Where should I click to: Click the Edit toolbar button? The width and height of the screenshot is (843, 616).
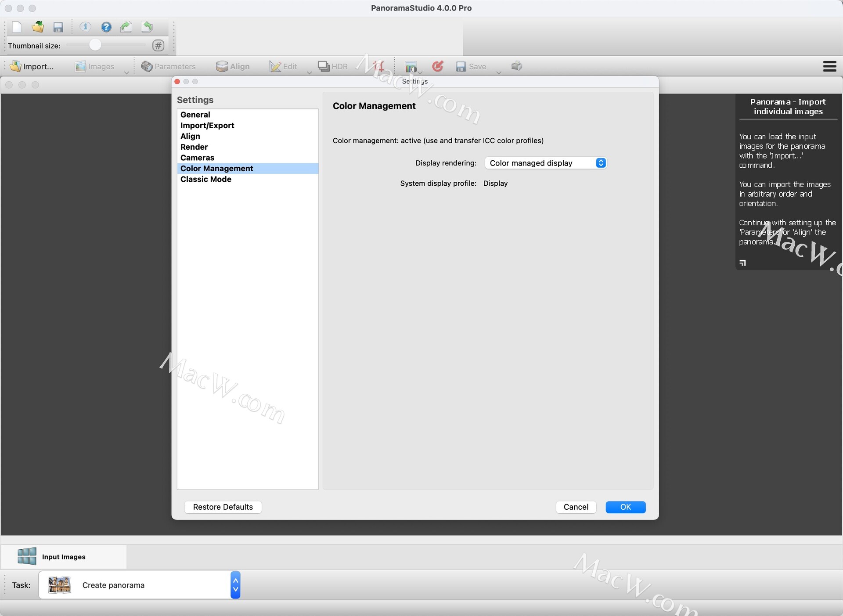(x=283, y=66)
